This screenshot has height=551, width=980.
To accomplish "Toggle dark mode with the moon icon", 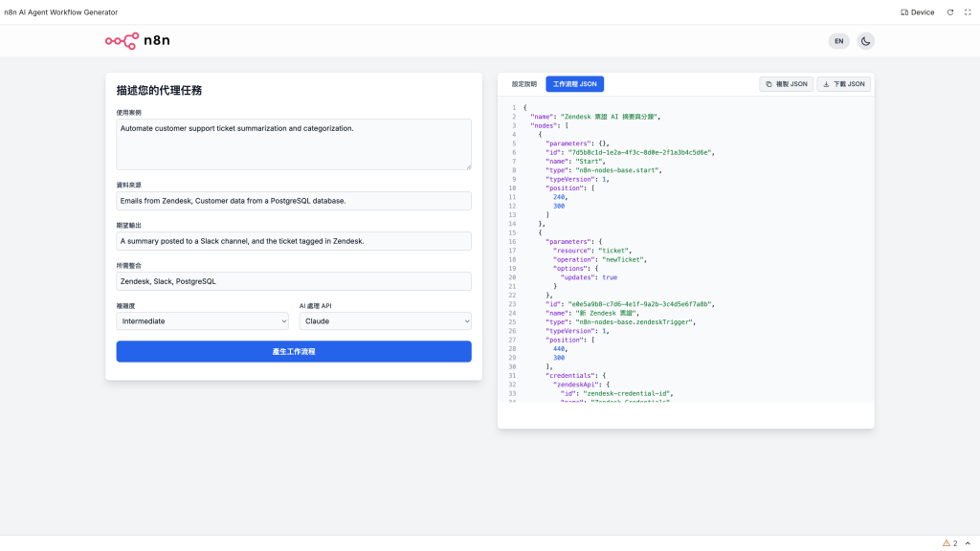I will tap(865, 41).
